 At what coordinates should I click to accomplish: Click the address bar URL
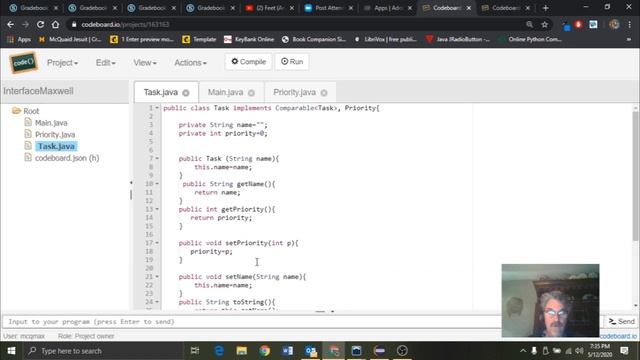[x=125, y=24]
